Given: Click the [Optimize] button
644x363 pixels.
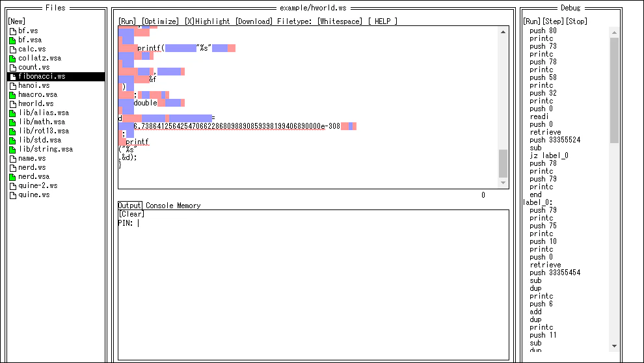Looking at the screenshot, I should coord(160,21).
